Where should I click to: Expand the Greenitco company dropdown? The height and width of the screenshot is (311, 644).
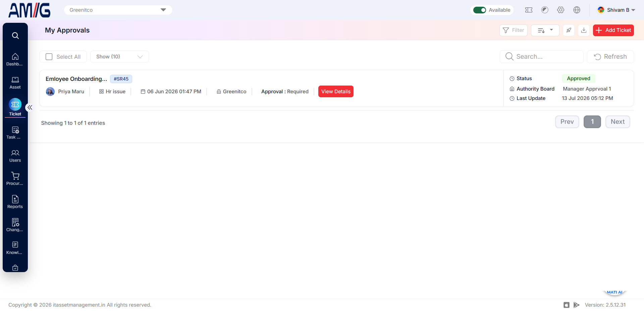click(118, 10)
